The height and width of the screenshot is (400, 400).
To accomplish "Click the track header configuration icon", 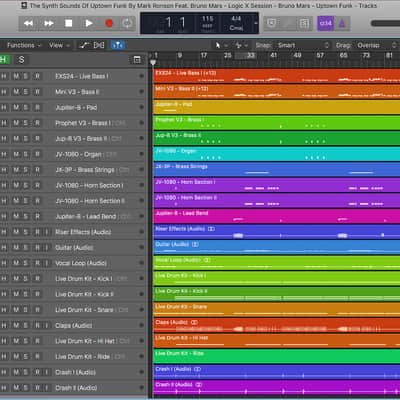I will (137, 60).
